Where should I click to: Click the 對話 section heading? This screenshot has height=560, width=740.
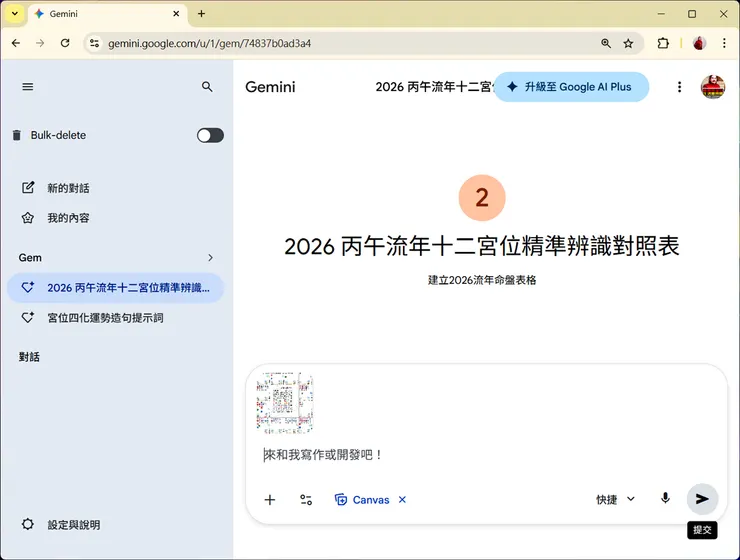[29, 357]
